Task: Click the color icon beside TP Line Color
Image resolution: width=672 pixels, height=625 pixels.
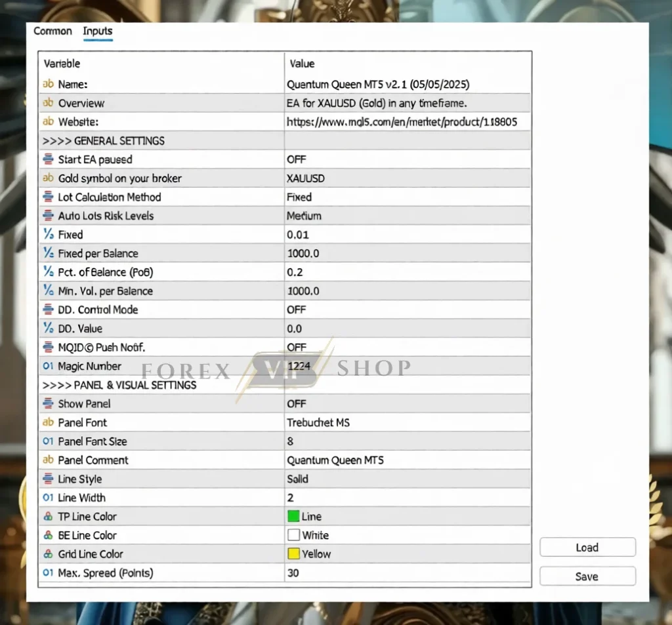Action: [48, 516]
